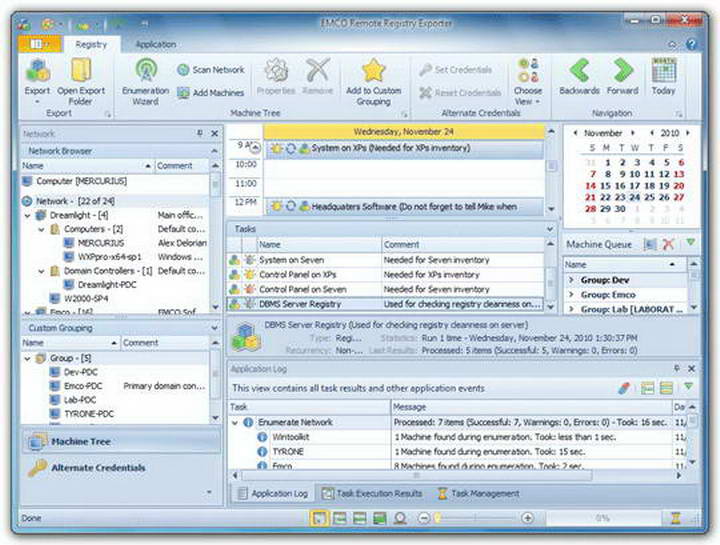Collapse Domain Controllers - [1] node
The width and height of the screenshot is (720, 545).
[41, 271]
